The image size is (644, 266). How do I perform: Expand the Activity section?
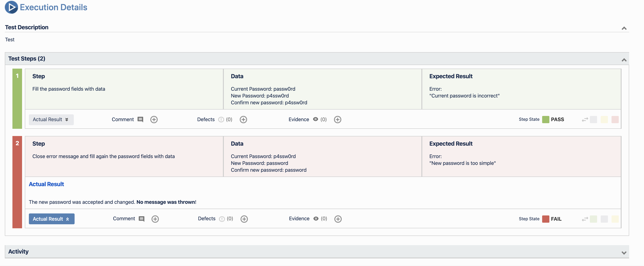(x=624, y=253)
